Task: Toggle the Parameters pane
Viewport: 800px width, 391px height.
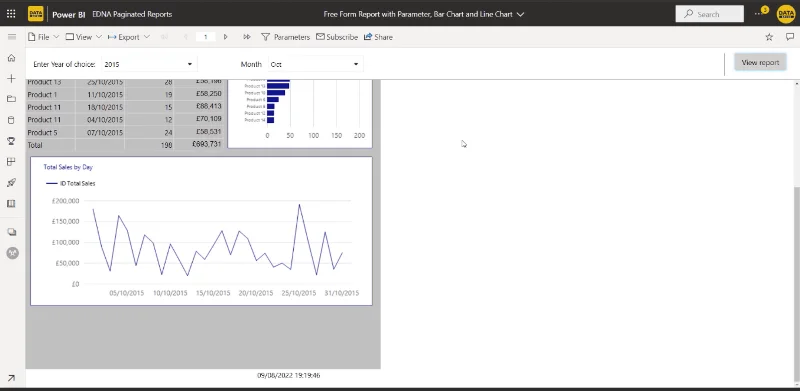Action: 285,37
